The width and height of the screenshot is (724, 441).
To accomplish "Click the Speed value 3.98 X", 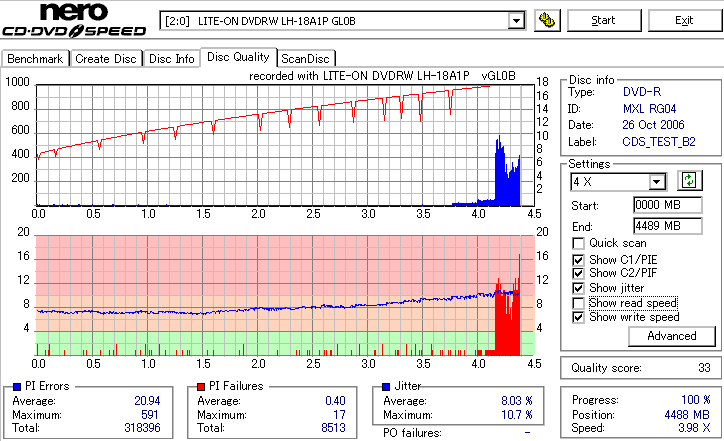I will click(x=694, y=428).
